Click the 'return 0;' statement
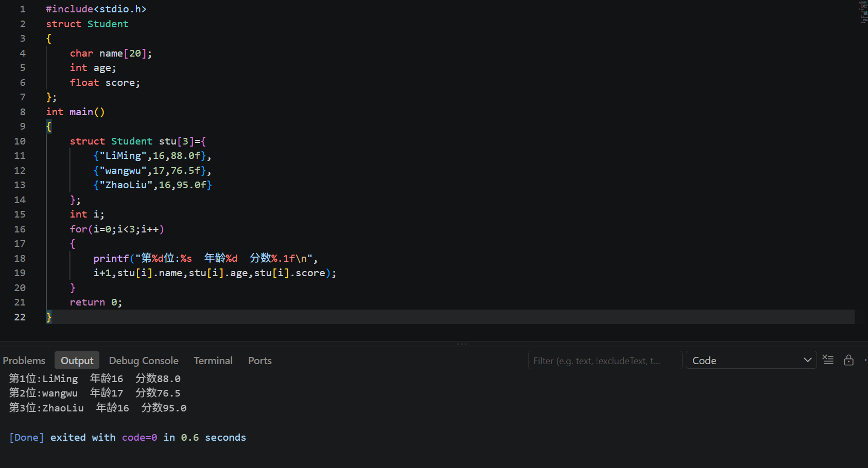Screen dimensions: 868x468 pyautogui.click(x=96, y=302)
